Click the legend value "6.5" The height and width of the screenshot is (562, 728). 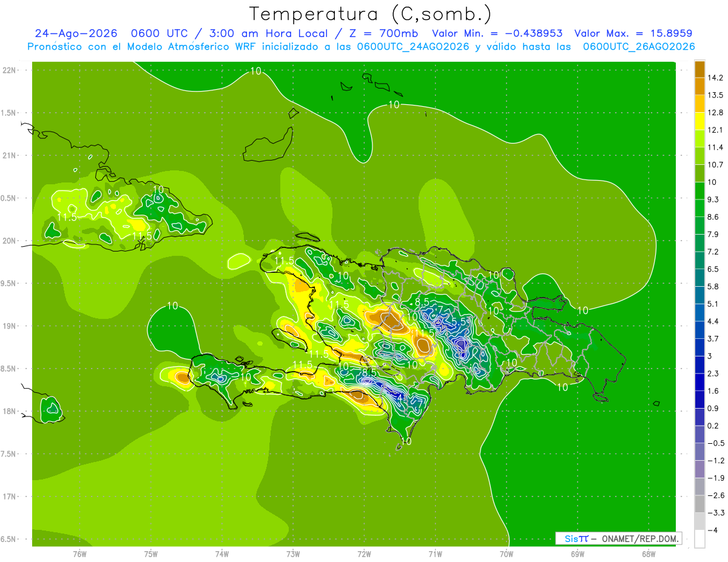click(x=713, y=269)
